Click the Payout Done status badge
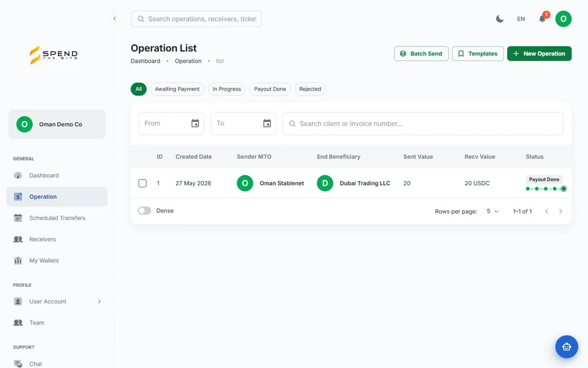Image resolution: width=588 pixels, height=368 pixels. (x=544, y=179)
